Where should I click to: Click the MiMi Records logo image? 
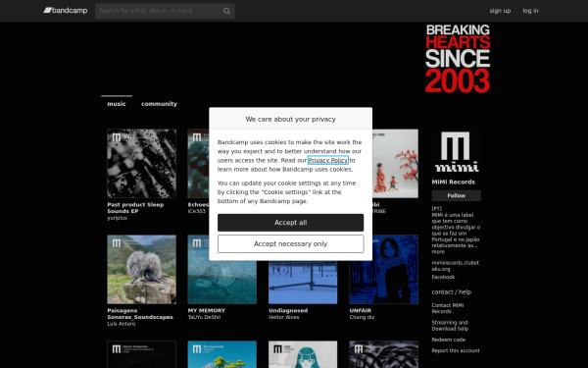(456, 152)
